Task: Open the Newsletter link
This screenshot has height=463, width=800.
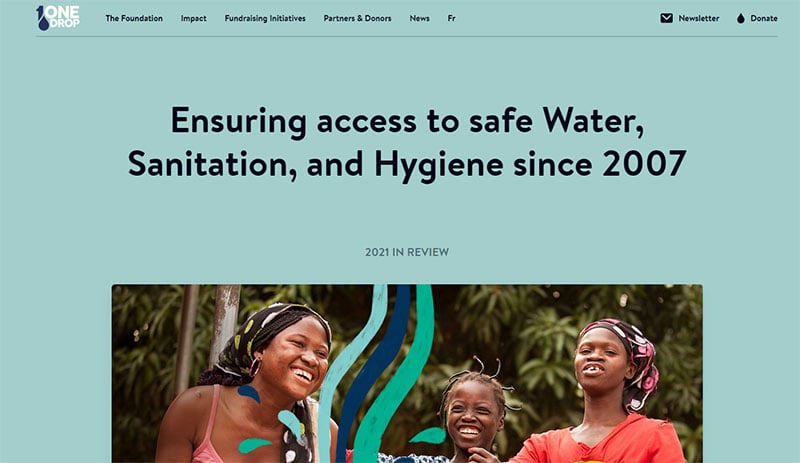Action: tap(698, 18)
